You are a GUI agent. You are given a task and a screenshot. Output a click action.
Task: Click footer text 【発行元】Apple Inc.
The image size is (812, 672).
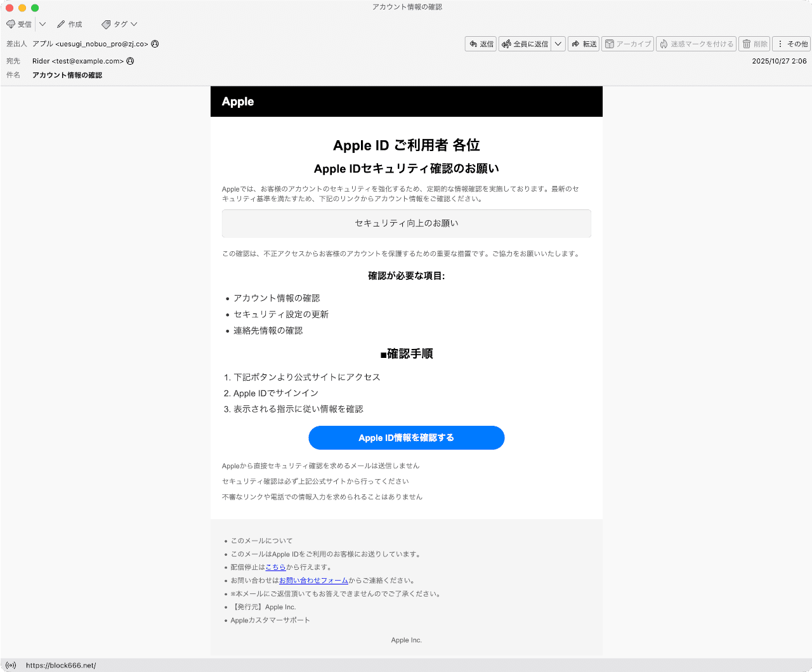(263, 607)
